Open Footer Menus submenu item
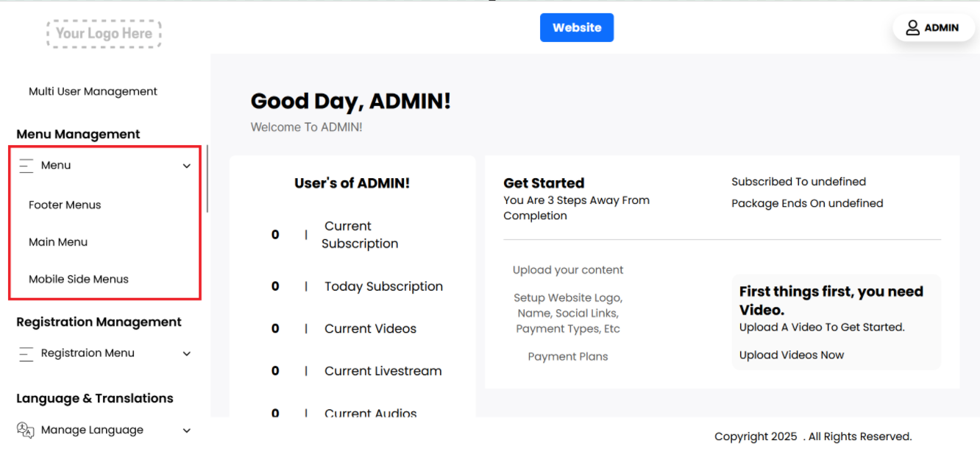980x449 pixels. pyautogui.click(x=65, y=205)
